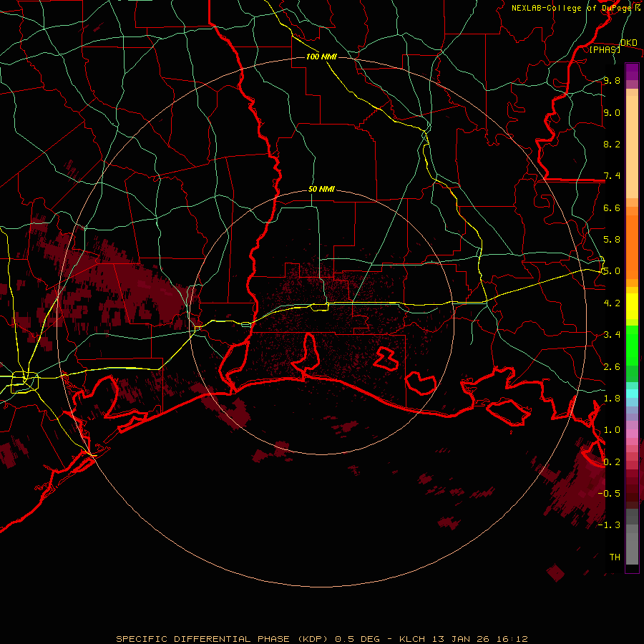Click the gray segment of the color bar
The image size is (644, 644).
pyautogui.click(x=632, y=537)
